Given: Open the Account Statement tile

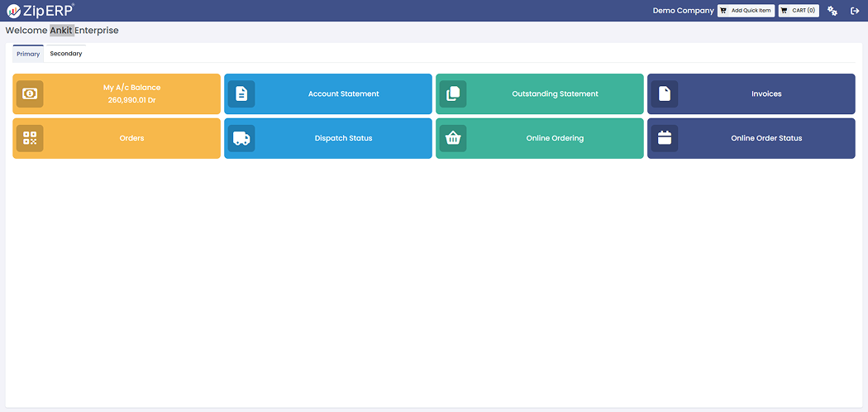Looking at the screenshot, I should point(343,94).
